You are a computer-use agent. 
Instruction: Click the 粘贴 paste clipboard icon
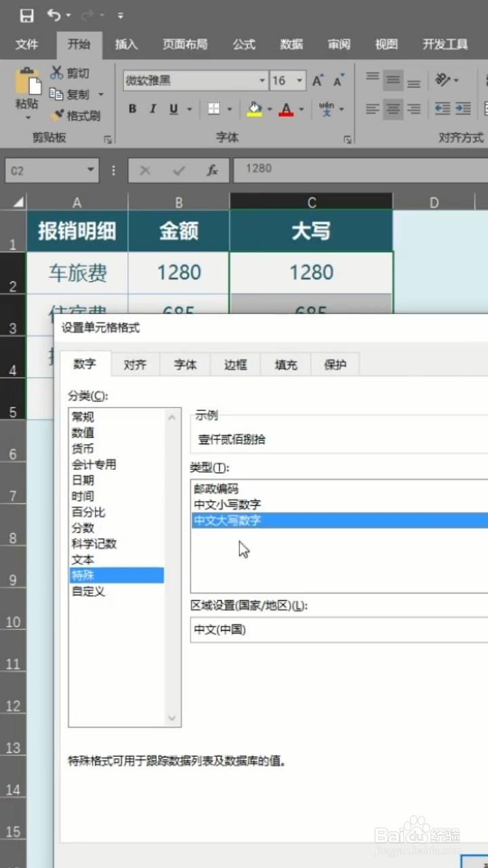[27, 81]
